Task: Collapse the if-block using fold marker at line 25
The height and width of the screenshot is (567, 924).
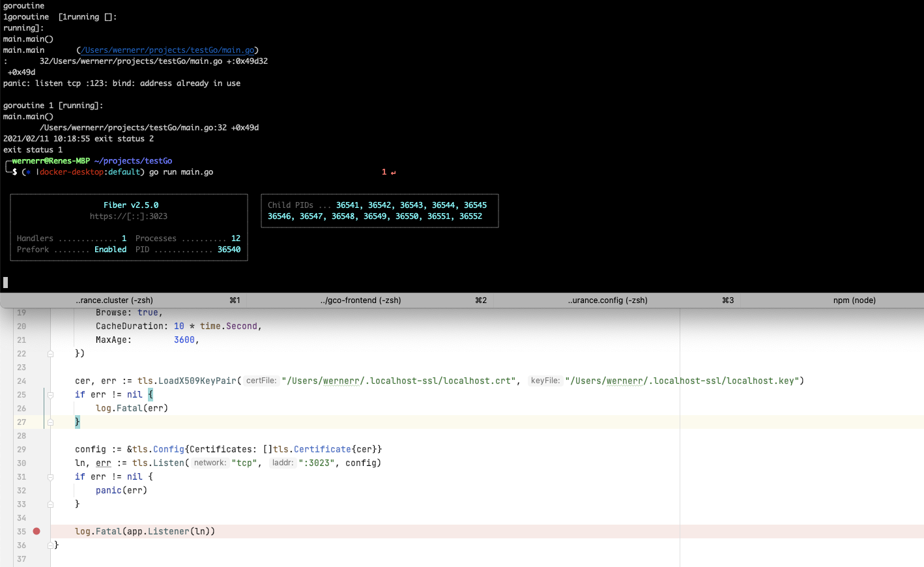Action: point(50,394)
